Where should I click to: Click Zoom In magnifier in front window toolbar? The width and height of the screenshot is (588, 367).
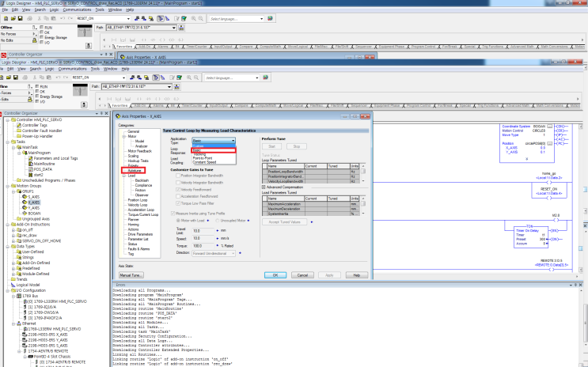(189, 78)
